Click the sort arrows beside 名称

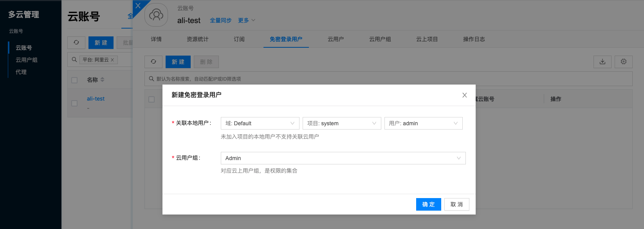tap(103, 79)
